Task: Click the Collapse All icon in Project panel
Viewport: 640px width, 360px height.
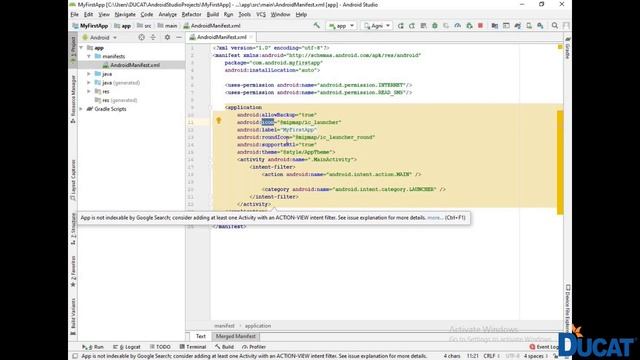Action: 153,37
